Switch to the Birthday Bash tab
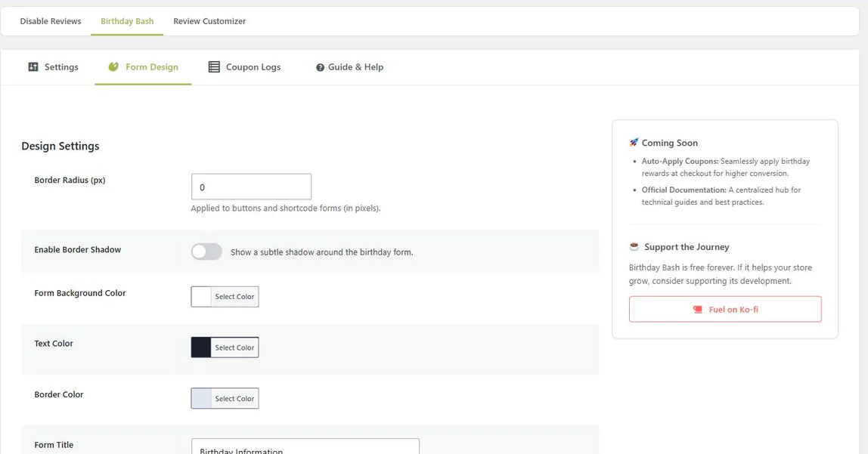The height and width of the screenshot is (454, 868). [127, 21]
